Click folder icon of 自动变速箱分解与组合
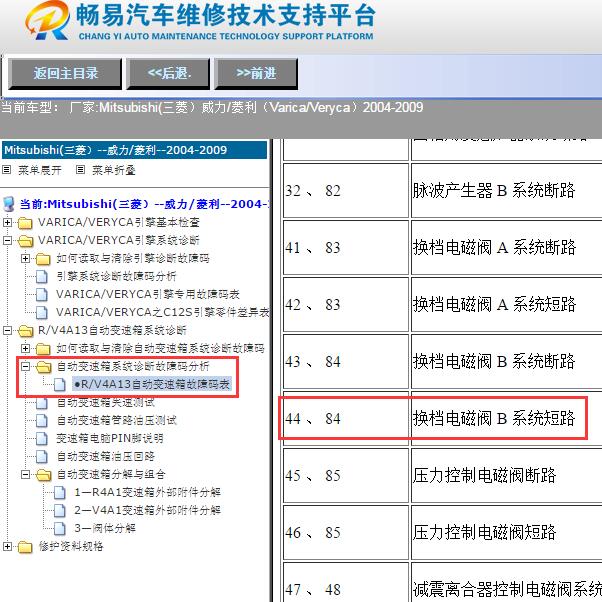Viewport: 602px width, 602px height. pos(43,475)
